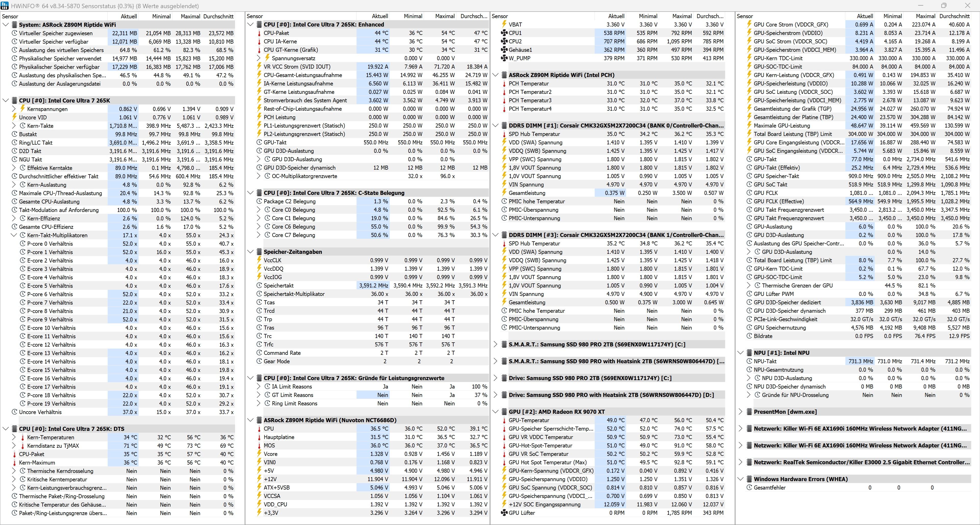
Task: Click the W_PUMP fan icon
Action: 504,58
